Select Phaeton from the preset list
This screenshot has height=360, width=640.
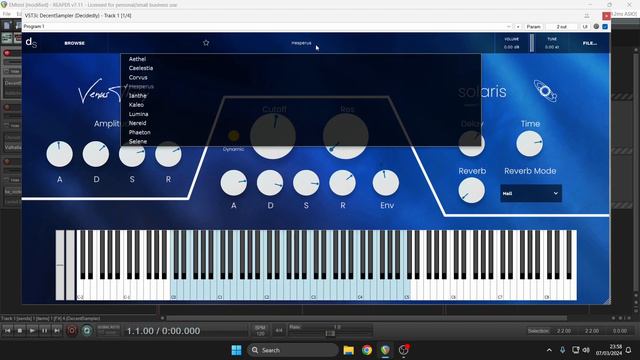click(x=140, y=132)
